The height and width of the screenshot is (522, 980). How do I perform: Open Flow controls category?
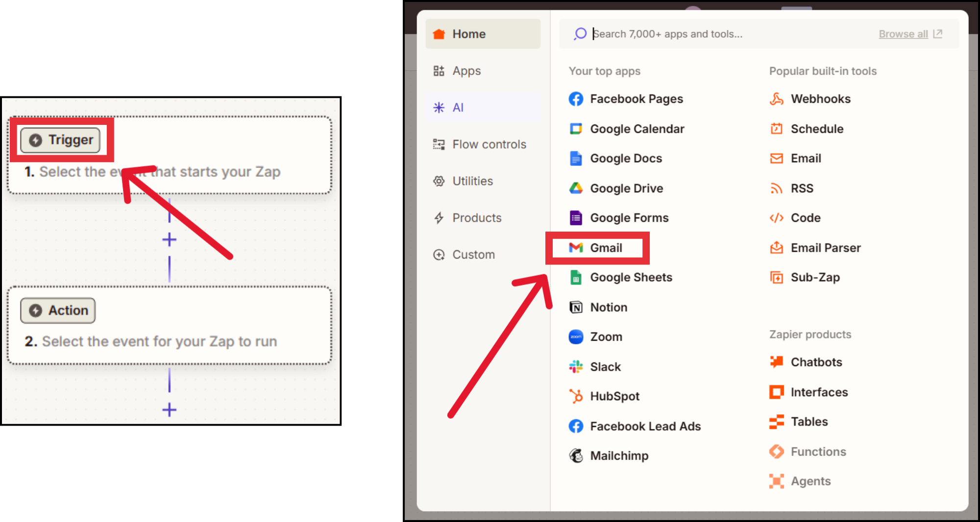tap(483, 144)
